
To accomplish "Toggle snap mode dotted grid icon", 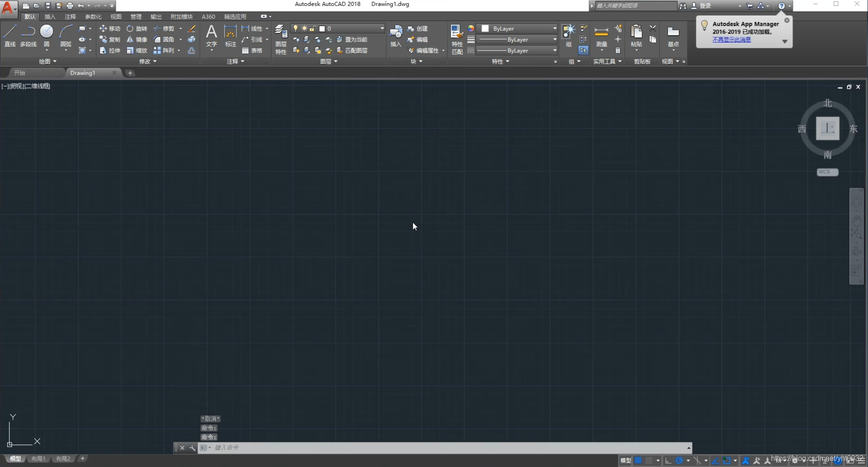I will tap(649, 461).
